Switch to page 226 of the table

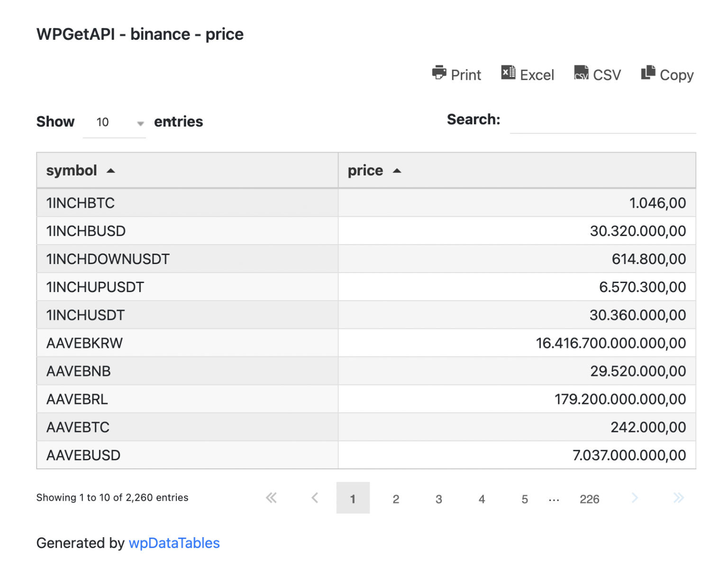pyautogui.click(x=589, y=499)
